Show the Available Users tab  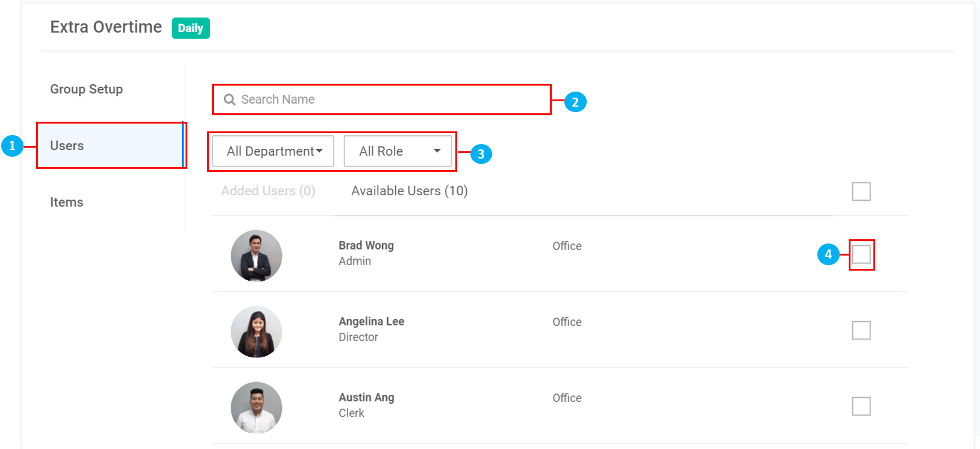coord(410,191)
